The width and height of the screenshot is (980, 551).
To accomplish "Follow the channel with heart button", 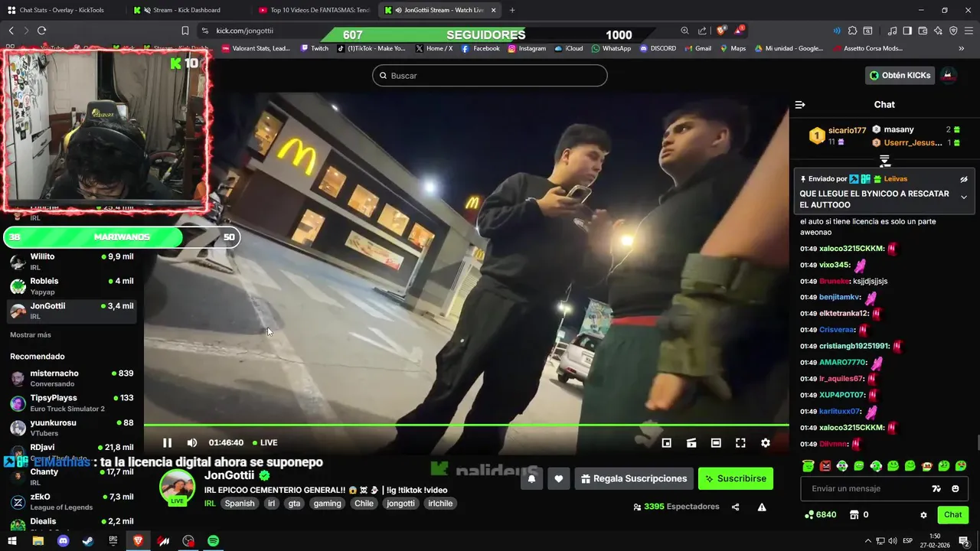I will pos(559,478).
